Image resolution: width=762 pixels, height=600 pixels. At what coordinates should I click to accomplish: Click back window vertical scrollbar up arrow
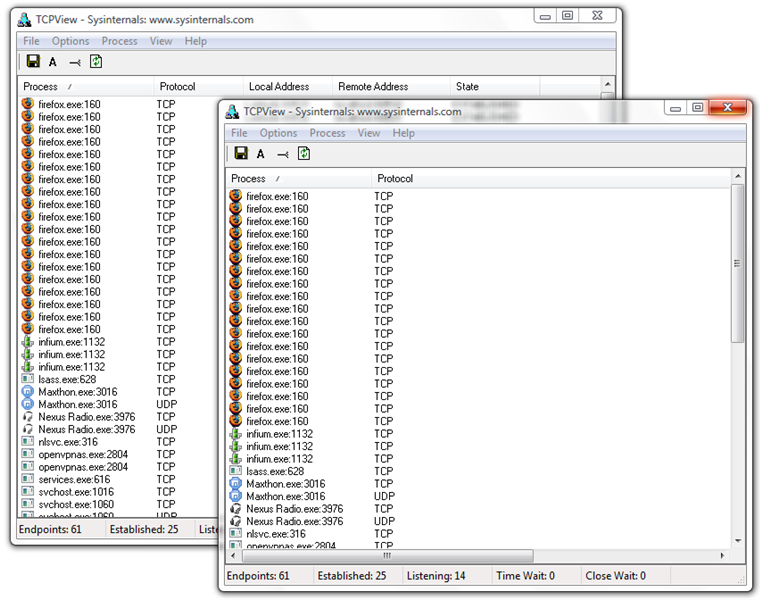pyautogui.click(x=607, y=84)
